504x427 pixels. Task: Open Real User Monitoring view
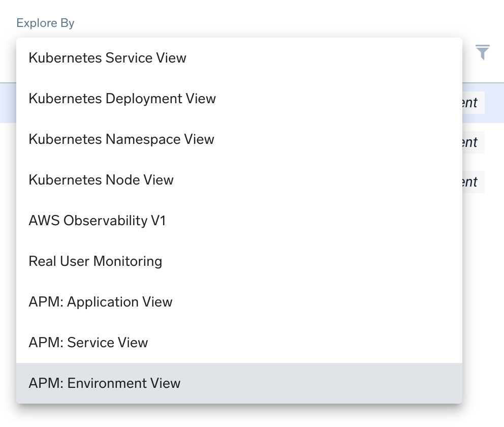pos(95,261)
